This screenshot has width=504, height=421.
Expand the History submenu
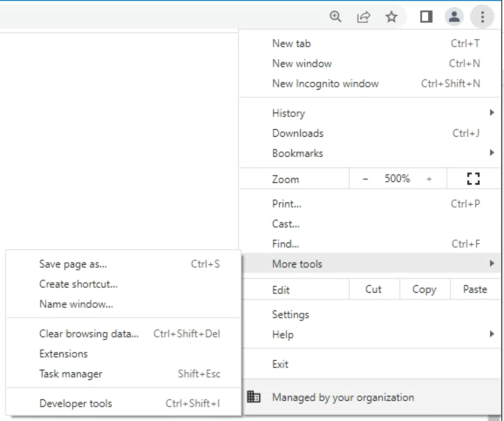[x=370, y=112]
